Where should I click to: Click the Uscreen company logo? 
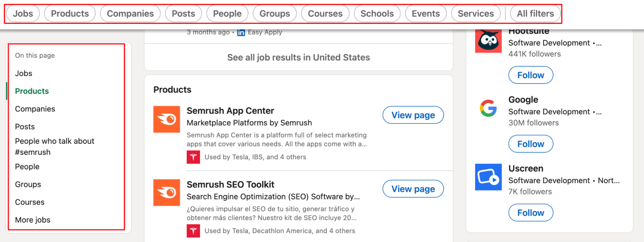pyautogui.click(x=488, y=177)
